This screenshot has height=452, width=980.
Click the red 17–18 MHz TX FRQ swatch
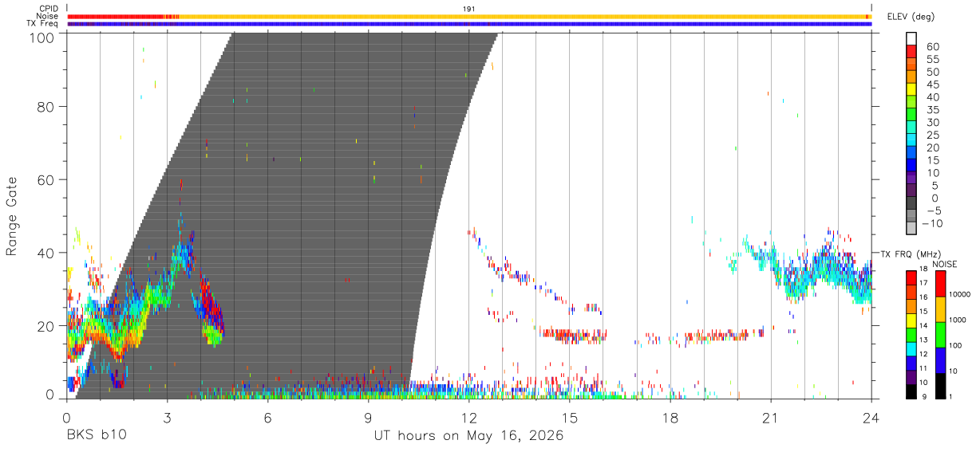click(x=911, y=277)
